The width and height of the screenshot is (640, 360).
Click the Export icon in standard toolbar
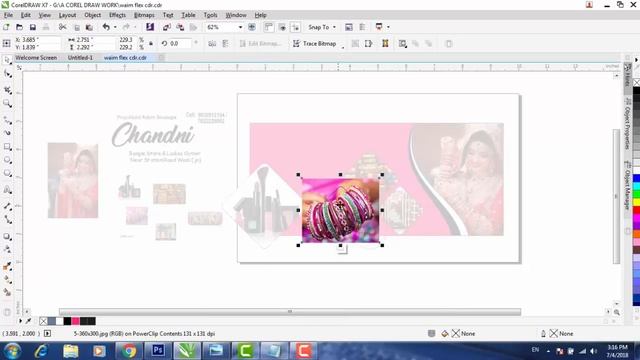(180, 27)
